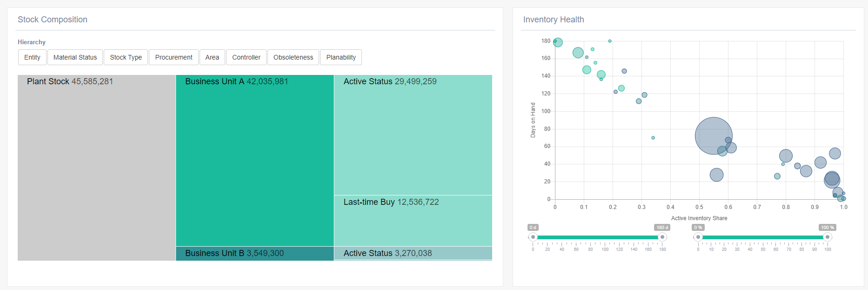Select the Business Unit B treemap tile
This screenshot has height=290, width=868.
254,253
